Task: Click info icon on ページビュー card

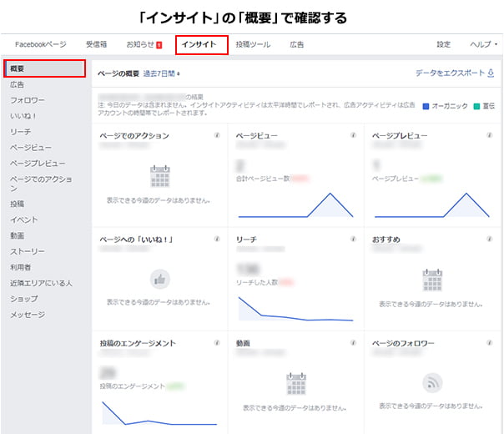Action: coord(353,135)
